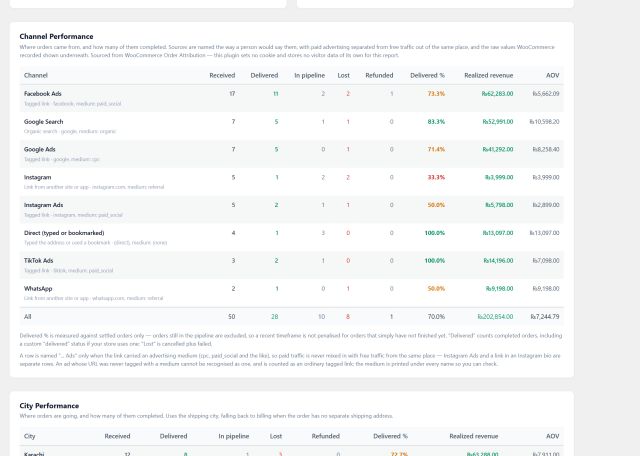Click the Rs62,283.00 realized revenue value
Screen dimensions: 640x456
click(x=497, y=93)
